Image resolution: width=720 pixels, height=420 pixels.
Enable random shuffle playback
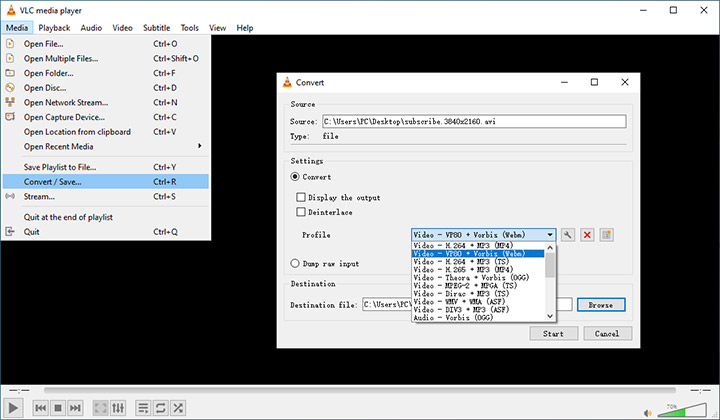pos(178,408)
